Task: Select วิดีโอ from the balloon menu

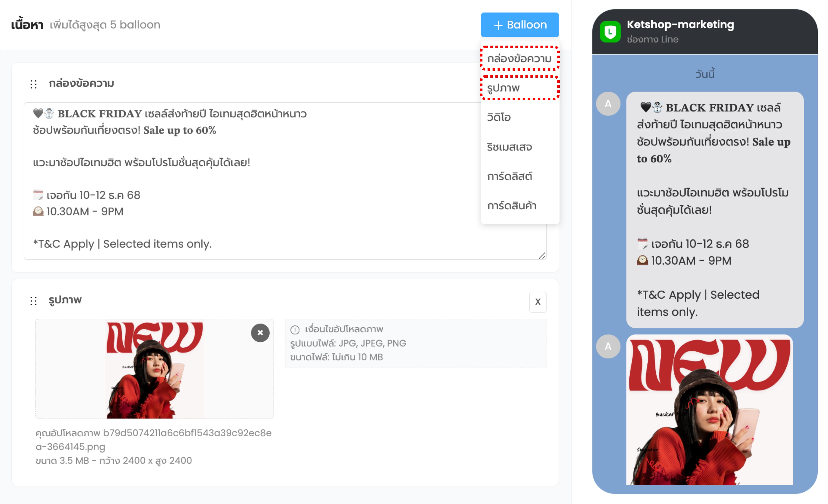Action: tap(499, 117)
